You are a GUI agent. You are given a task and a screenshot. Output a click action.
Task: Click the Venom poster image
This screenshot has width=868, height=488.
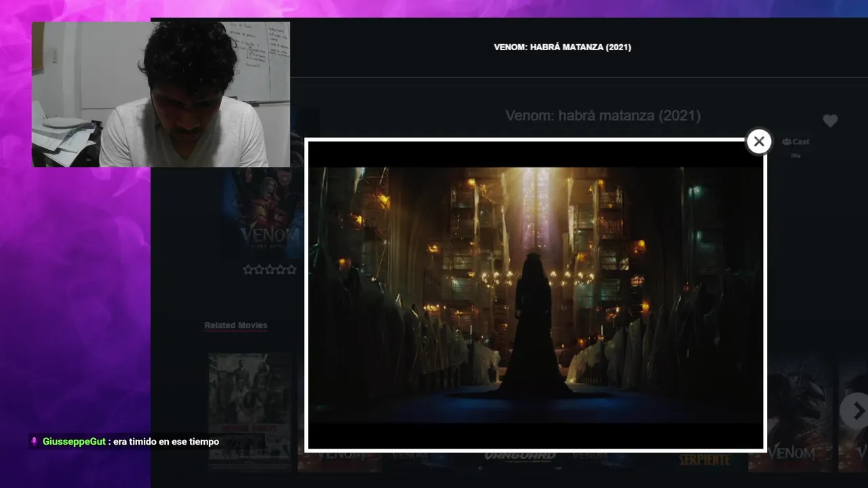263,213
